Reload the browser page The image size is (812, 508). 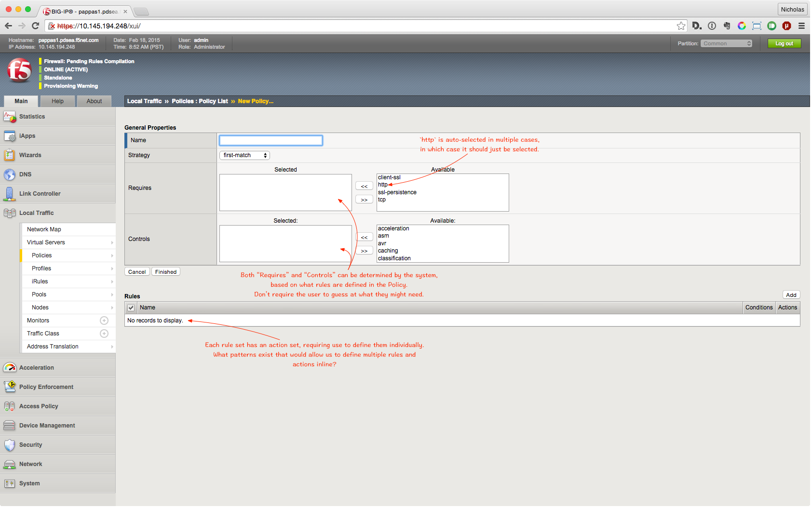(35, 26)
